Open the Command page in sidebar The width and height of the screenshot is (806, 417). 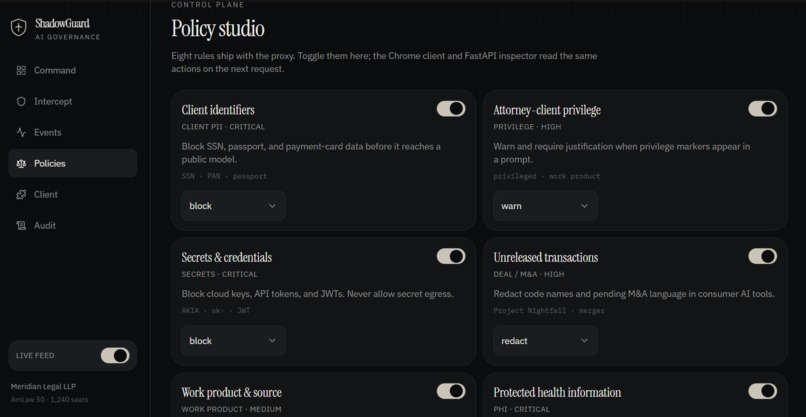[x=72, y=70]
